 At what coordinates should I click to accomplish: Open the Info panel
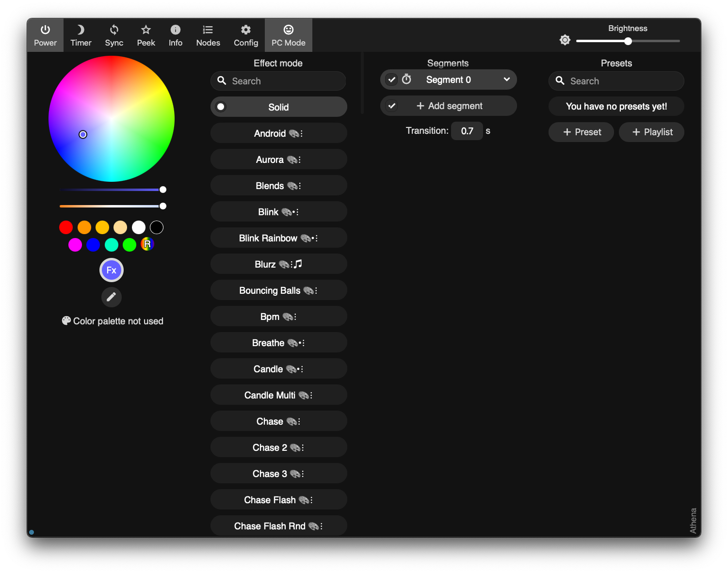175,35
